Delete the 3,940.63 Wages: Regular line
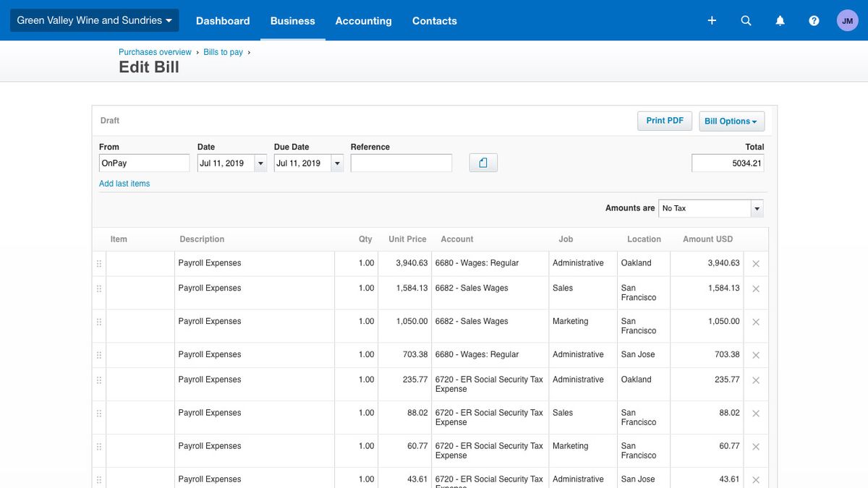 pyautogui.click(x=756, y=264)
